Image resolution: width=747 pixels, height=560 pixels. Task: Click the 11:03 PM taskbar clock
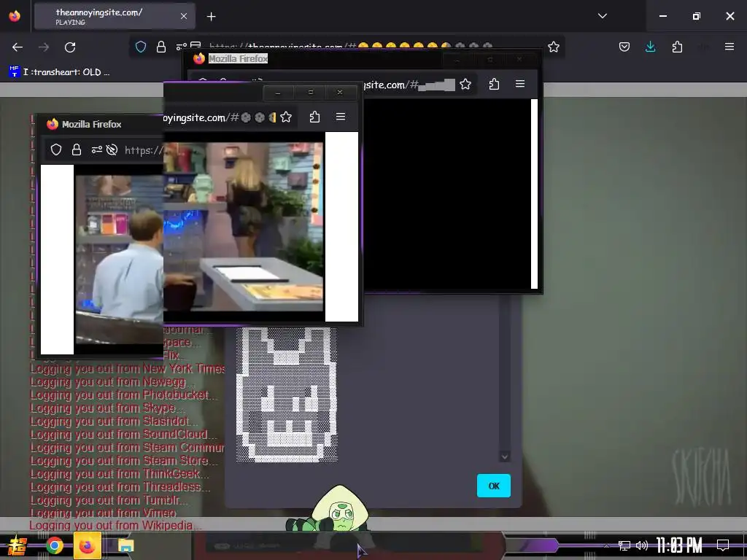pos(679,545)
